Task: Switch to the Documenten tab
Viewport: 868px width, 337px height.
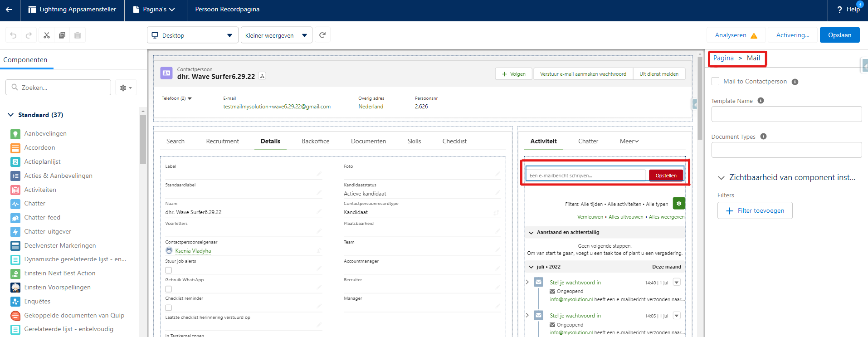Action: (x=368, y=141)
